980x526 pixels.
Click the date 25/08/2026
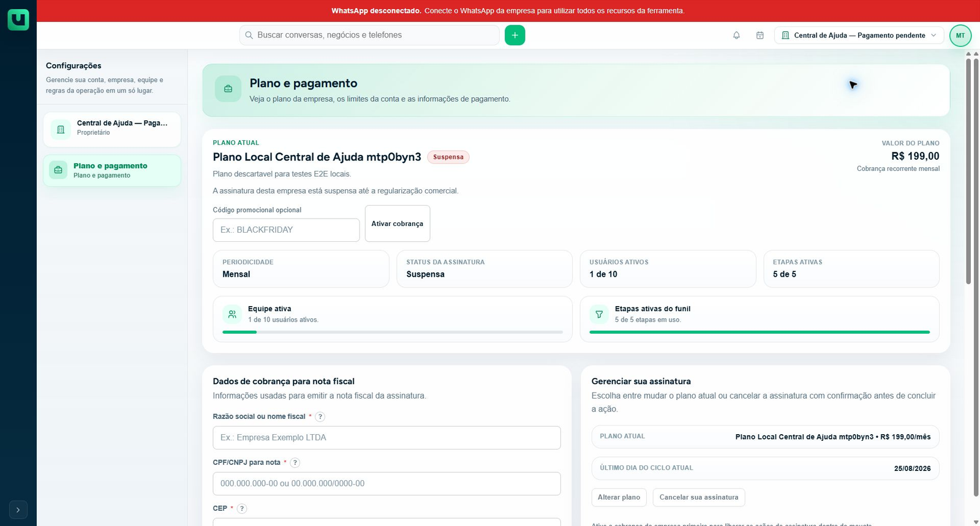click(x=912, y=468)
